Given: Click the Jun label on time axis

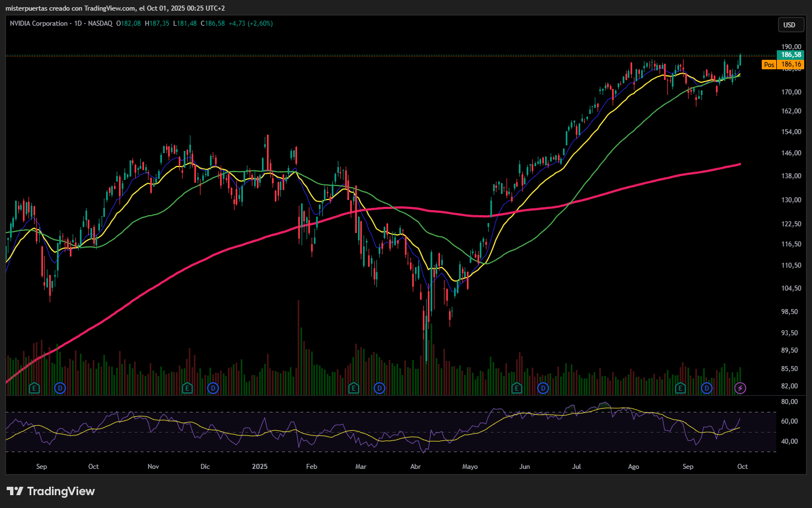Looking at the screenshot, I should [x=524, y=467].
